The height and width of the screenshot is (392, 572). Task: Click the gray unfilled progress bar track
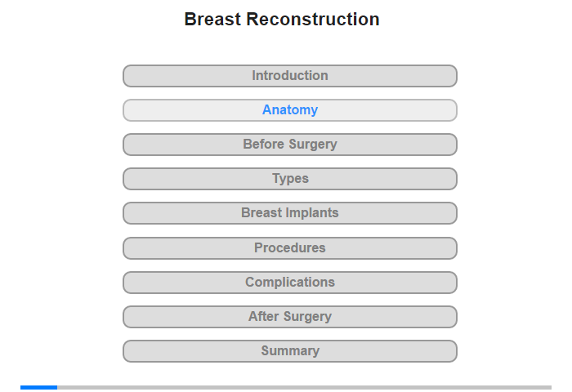pyautogui.click(x=304, y=387)
